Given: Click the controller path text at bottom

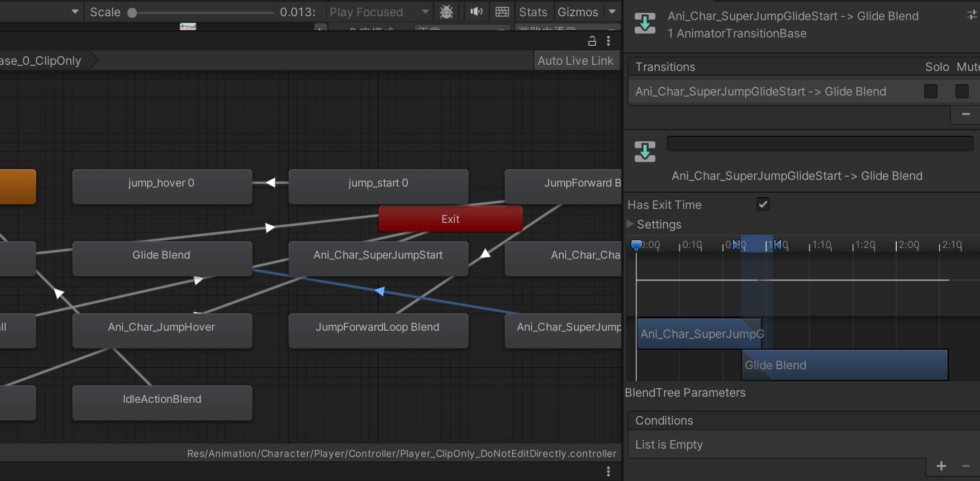Looking at the screenshot, I should coord(402,453).
